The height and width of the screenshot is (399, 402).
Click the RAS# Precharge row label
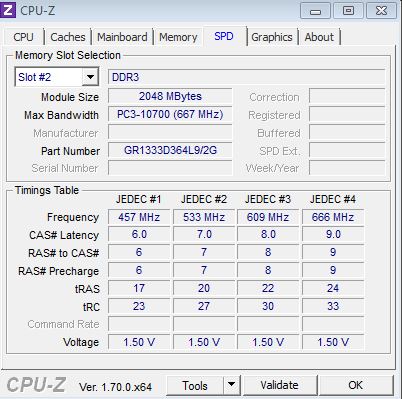(x=58, y=271)
